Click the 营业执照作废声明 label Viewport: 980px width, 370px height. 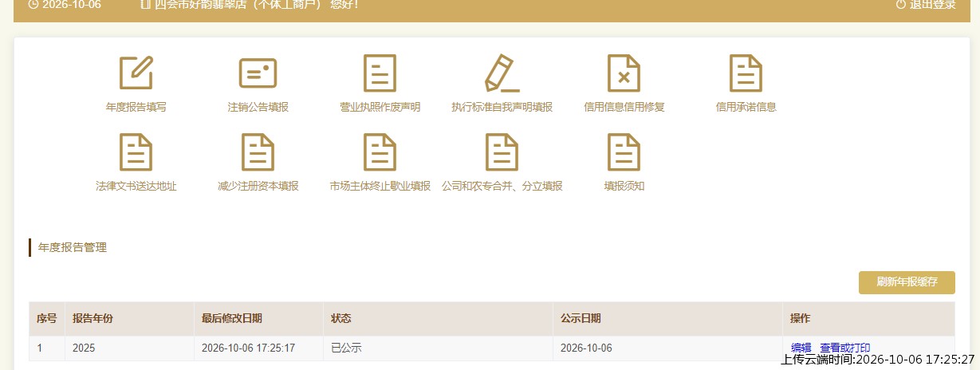[x=380, y=107]
